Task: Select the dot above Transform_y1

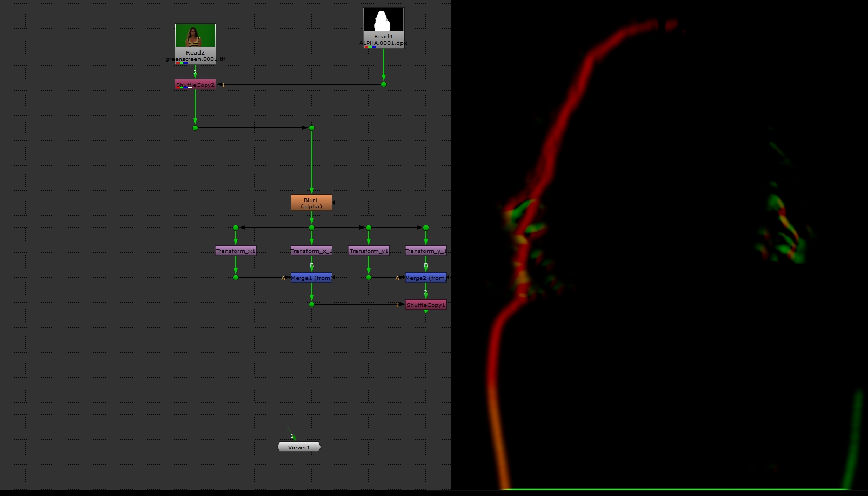Action: tap(369, 227)
